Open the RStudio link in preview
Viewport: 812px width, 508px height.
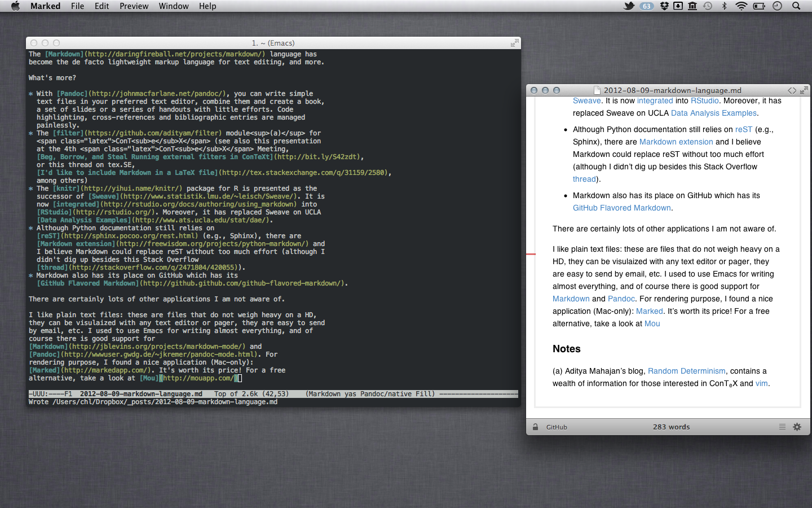coord(704,100)
